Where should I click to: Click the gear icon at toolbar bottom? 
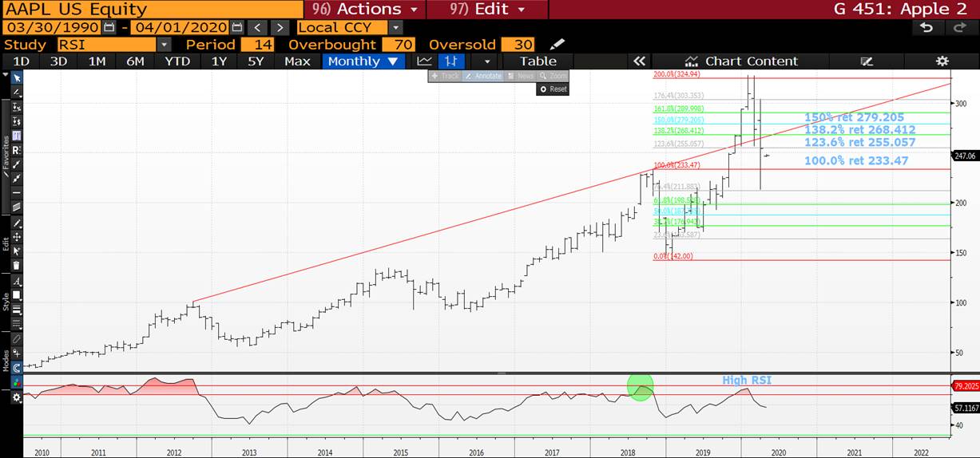click(18, 397)
